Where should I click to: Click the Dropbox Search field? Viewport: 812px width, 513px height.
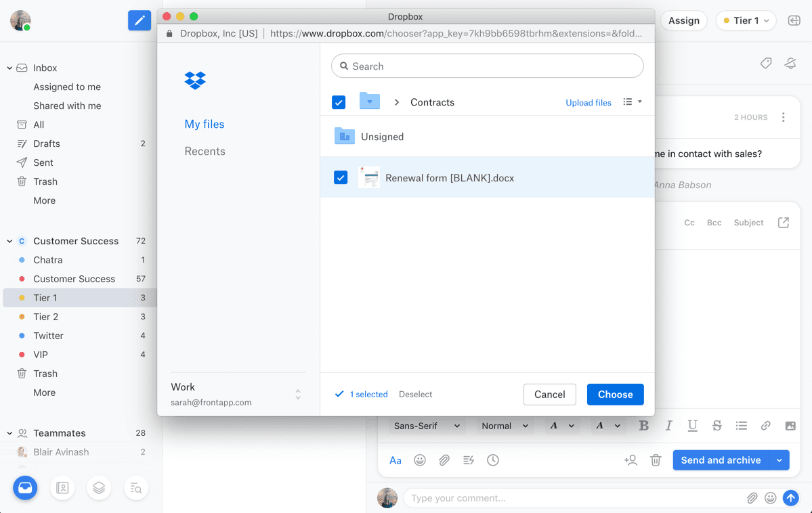[488, 66]
